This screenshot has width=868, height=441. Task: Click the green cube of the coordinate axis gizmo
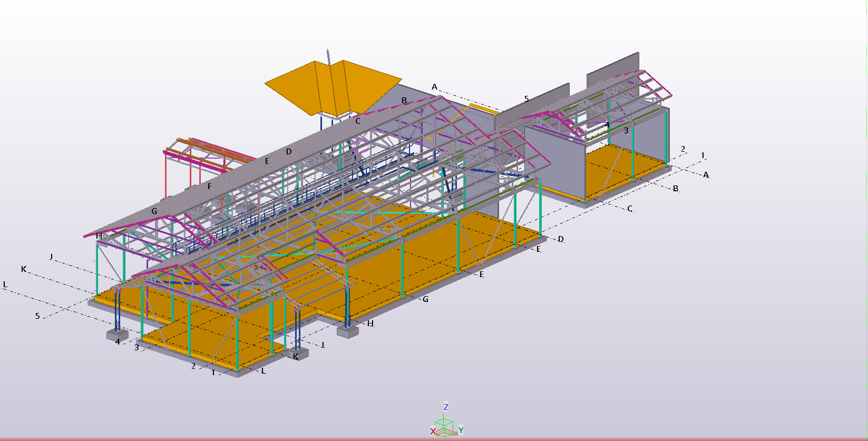[x=445, y=425]
